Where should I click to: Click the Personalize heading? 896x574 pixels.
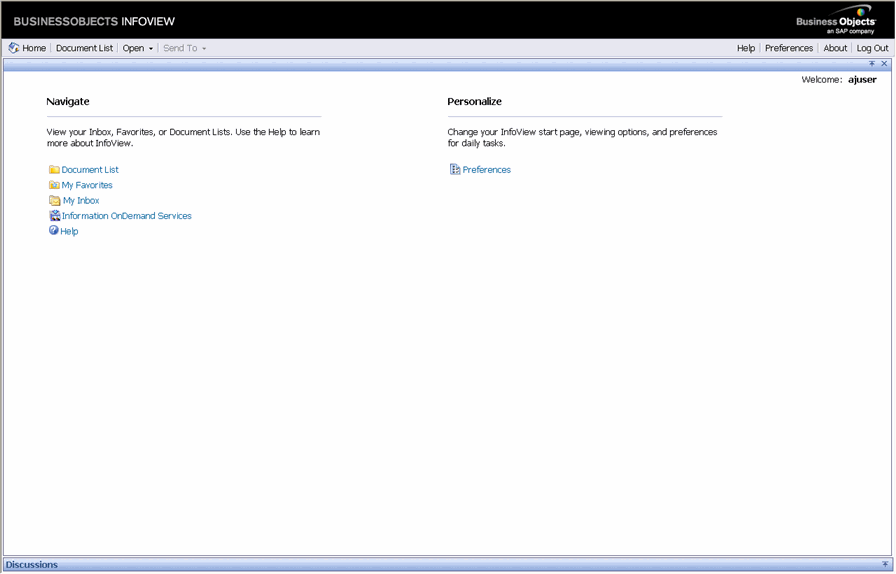pyautogui.click(x=474, y=101)
